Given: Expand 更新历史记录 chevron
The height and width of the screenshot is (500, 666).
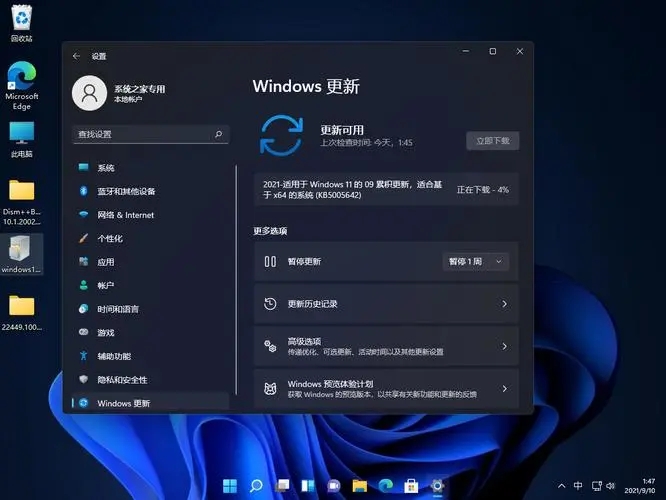Looking at the screenshot, I should pyautogui.click(x=504, y=304).
